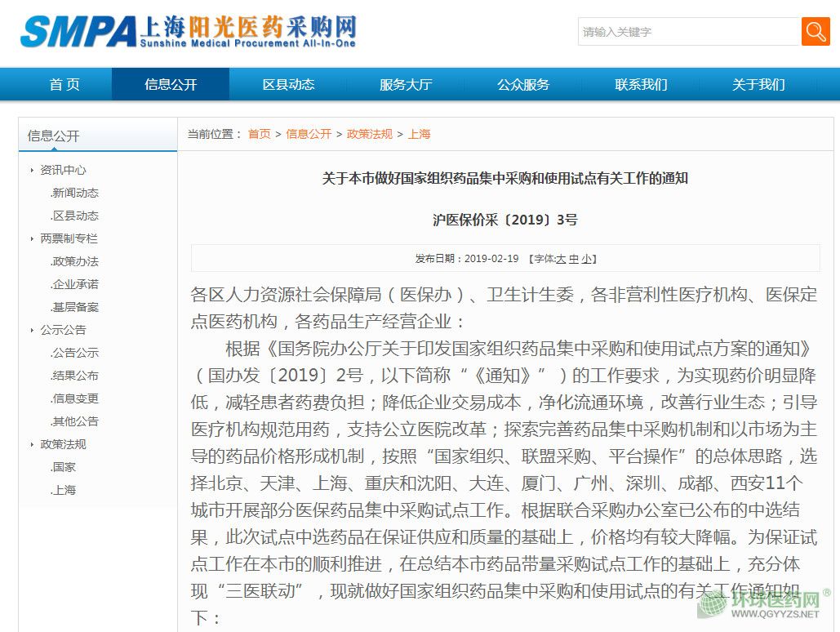Open the 联系我们 navigation item
Viewport: 840px width, 632px height.
pyautogui.click(x=641, y=84)
